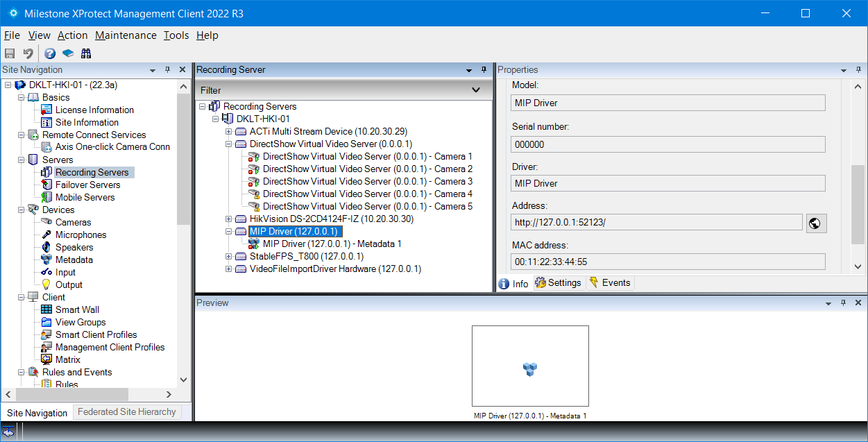868x442 pixels.
Task: Open the Maintenance menu
Action: click(x=126, y=35)
